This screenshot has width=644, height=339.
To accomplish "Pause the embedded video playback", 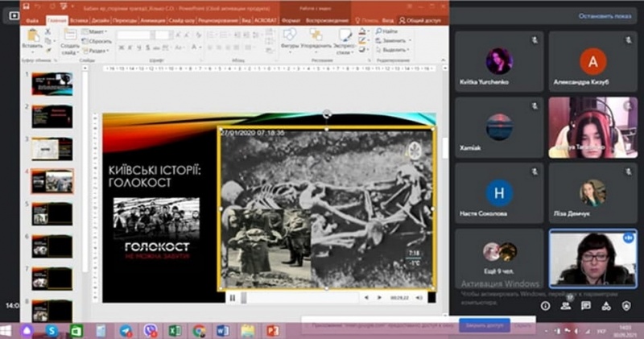I will 233,297.
